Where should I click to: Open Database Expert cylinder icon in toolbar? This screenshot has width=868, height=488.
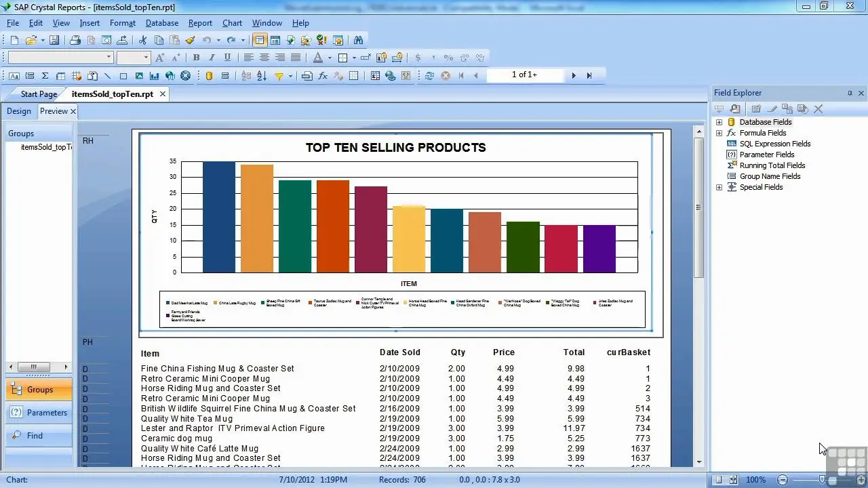[x=209, y=76]
